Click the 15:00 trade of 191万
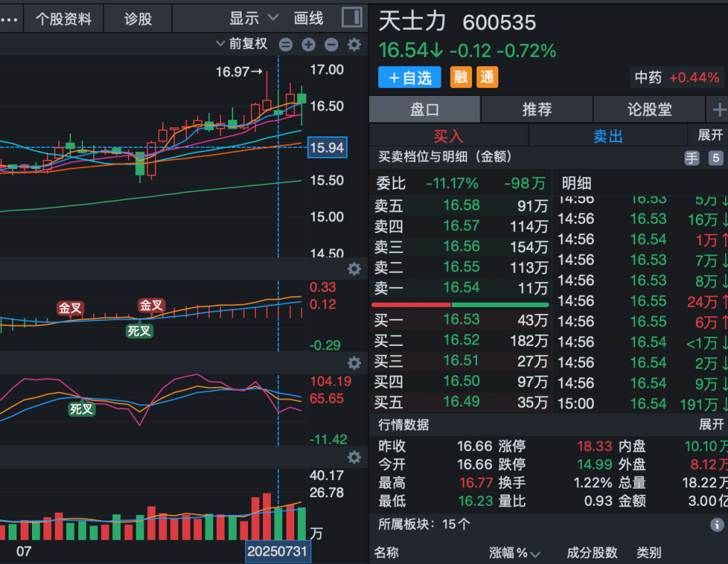Viewport: 728px width, 564px height. coord(643,403)
